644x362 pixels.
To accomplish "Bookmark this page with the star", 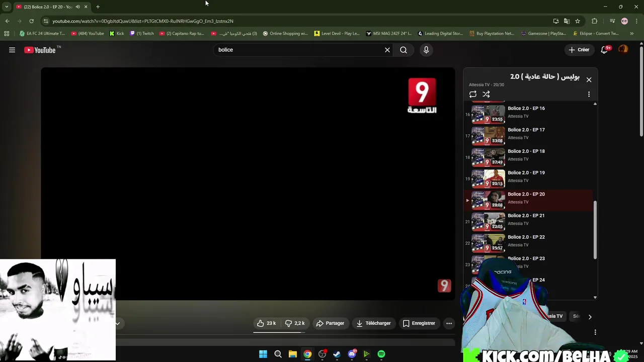I will click(578, 21).
